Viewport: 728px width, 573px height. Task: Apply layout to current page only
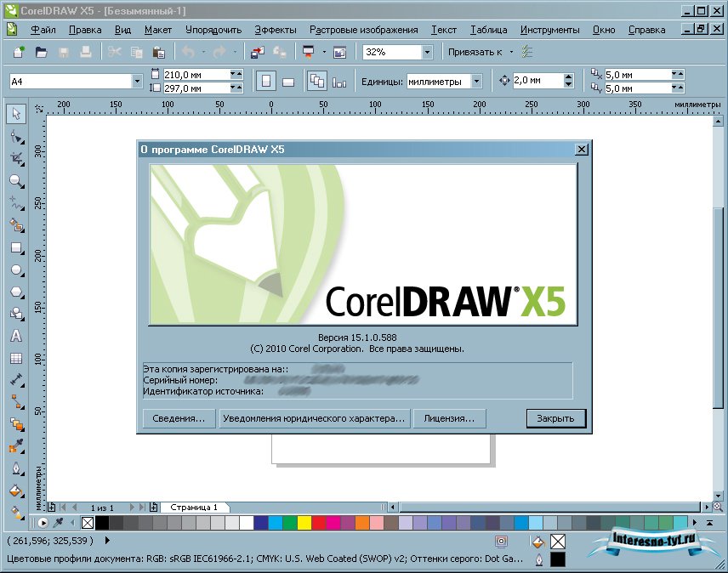(x=339, y=82)
